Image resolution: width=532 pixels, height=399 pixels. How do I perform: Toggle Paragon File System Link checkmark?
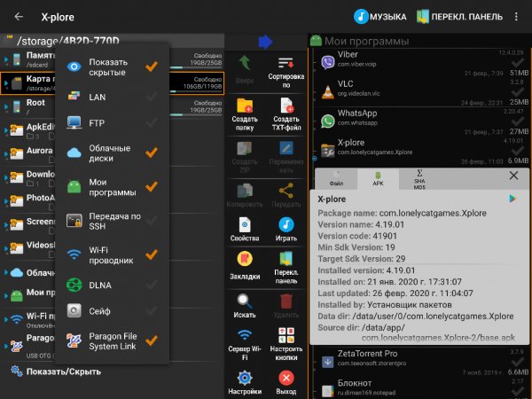[152, 340]
